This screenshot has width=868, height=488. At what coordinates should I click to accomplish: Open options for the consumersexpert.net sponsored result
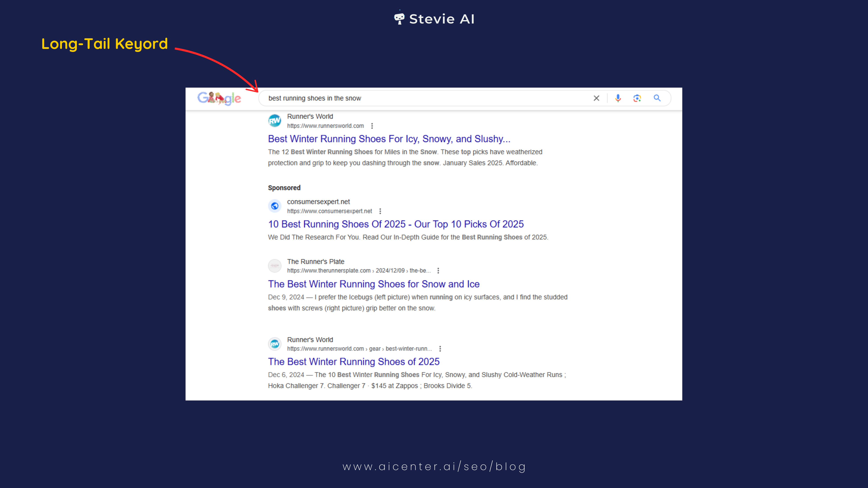(x=380, y=211)
